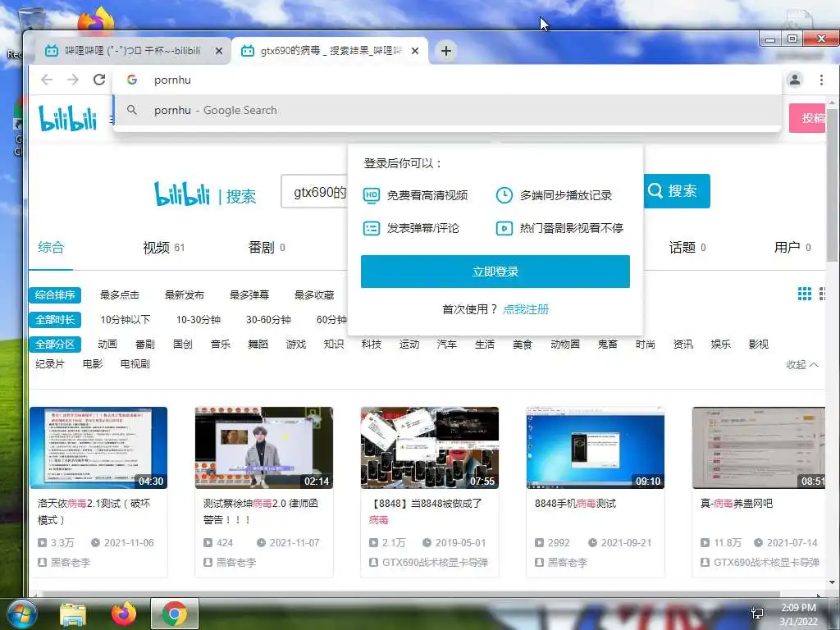Select 全部分区 category filter

click(x=55, y=345)
